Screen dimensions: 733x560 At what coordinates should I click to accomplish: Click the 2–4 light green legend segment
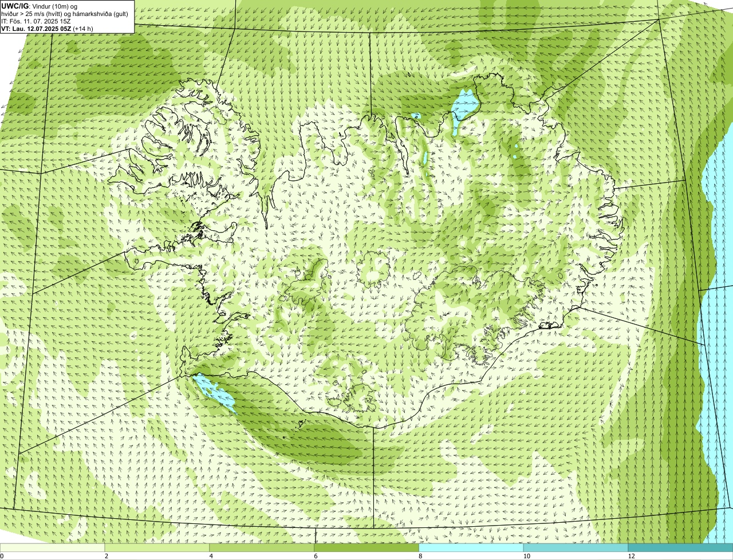(x=157, y=548)
